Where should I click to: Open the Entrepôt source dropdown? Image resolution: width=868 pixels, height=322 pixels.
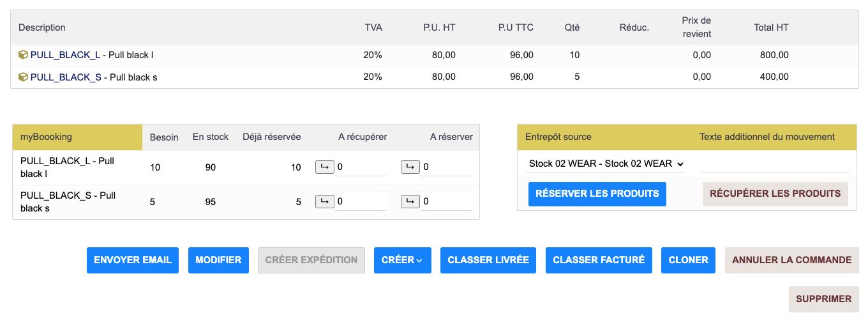coord(605,164)
